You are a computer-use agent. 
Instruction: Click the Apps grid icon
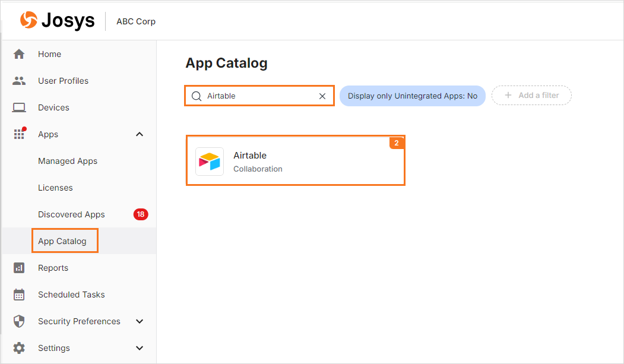point(20,134)
